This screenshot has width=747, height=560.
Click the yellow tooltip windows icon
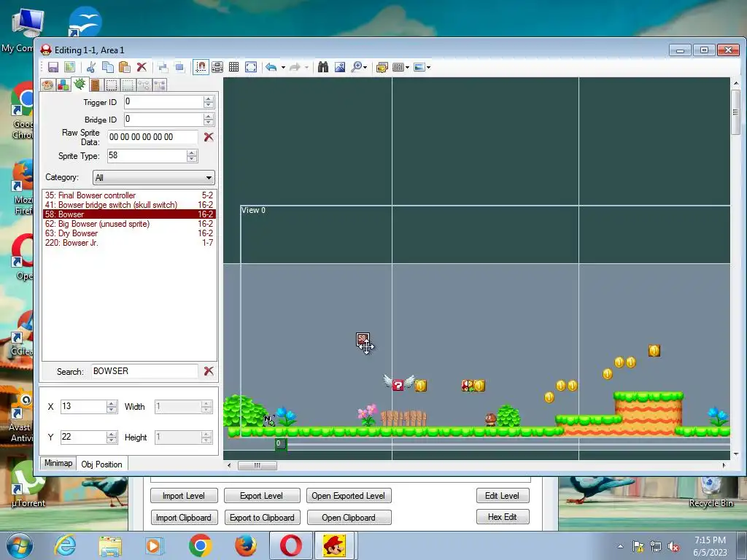[382, 67]
